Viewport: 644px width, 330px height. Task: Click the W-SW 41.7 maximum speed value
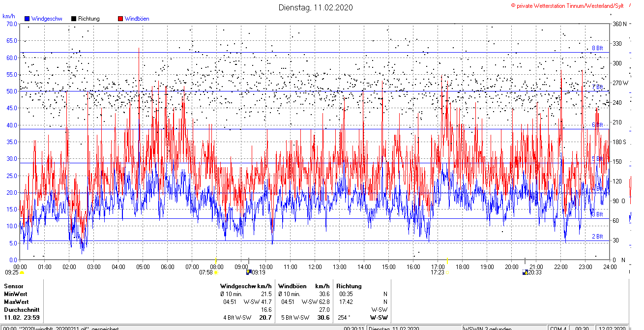(258, 301)
